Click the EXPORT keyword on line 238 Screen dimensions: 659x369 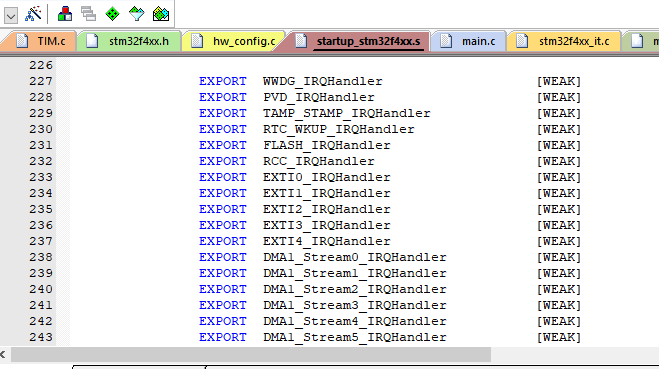pos(223,257)
